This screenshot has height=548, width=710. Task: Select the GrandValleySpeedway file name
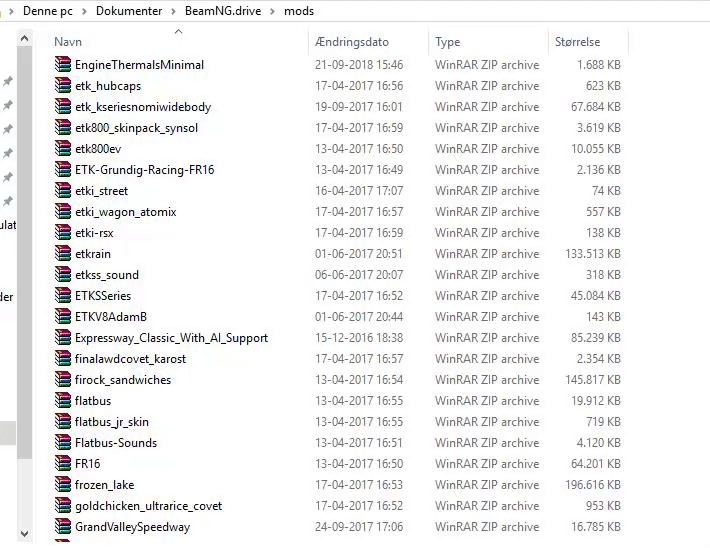(x=132, y=527)
